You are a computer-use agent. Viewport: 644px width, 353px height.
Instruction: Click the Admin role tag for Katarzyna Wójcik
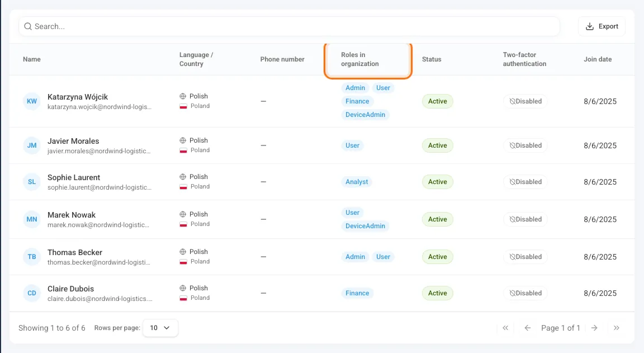tap(356, 88)
